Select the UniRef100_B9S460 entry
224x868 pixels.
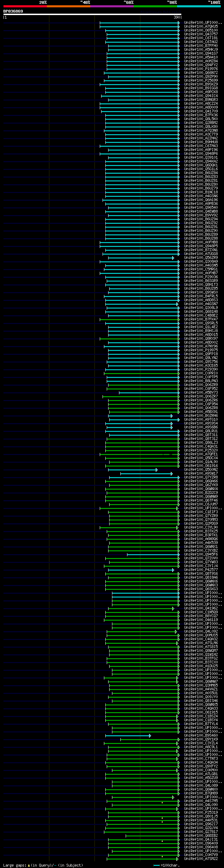click(201, 735)
